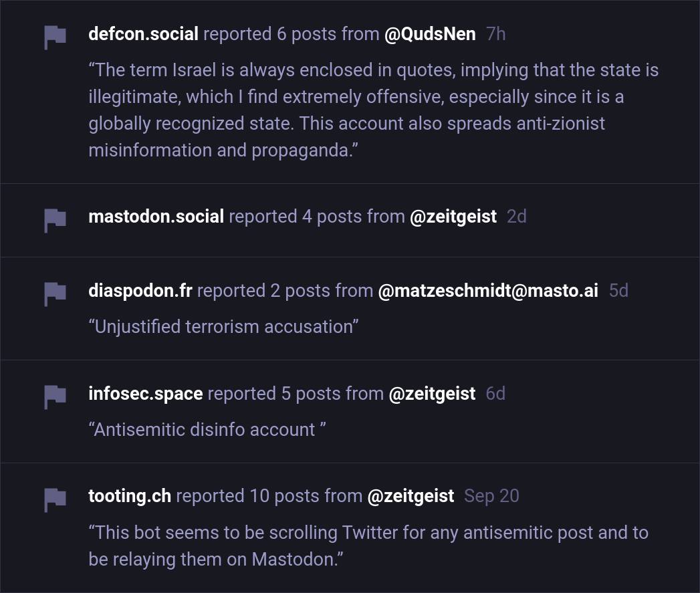Click the flag icon beside diaspodon.fr report
Viewport: 700px width, 593px height.
tap(55, 293)
